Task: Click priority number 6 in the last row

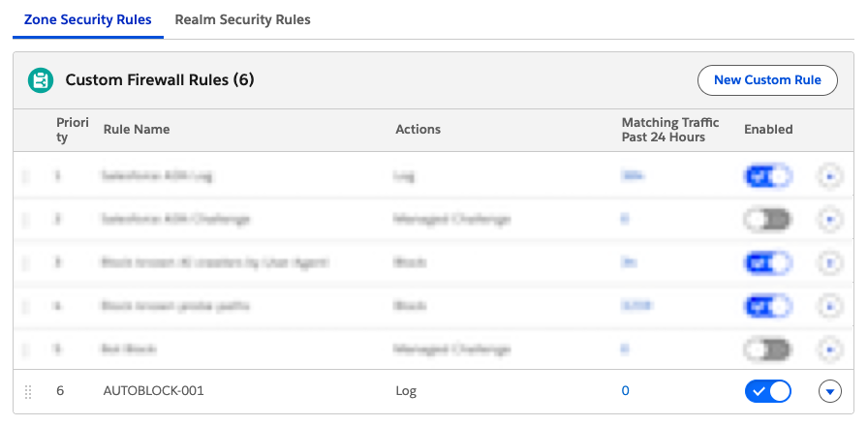Action: tap(60, 391)
